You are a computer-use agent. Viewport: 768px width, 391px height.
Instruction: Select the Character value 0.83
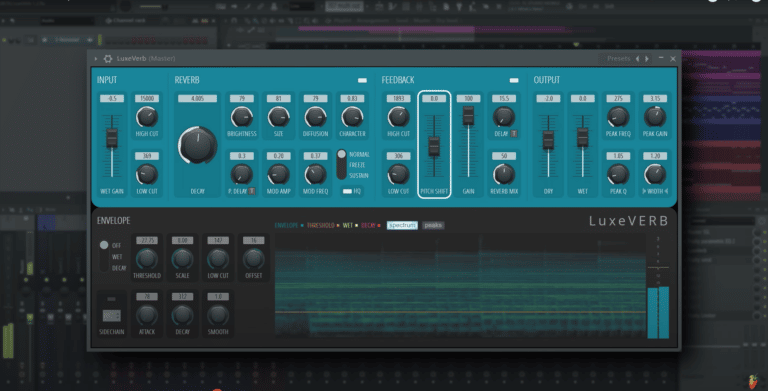(x=352, y=98)
